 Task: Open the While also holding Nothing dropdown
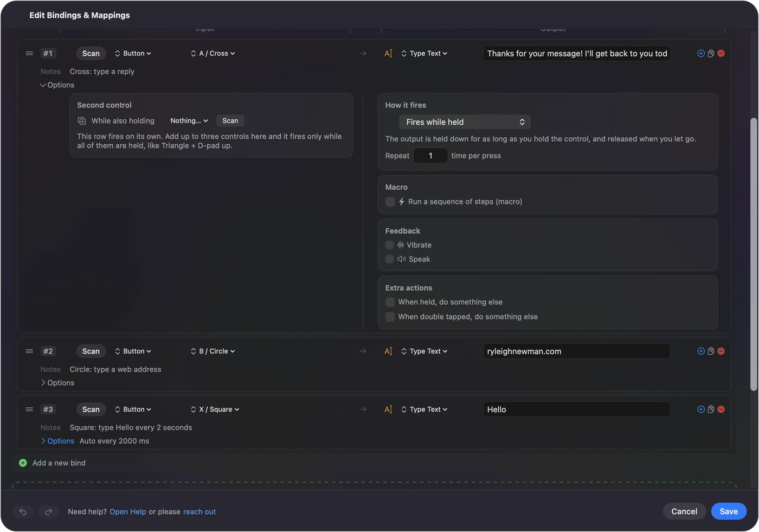(x=189, y=120)
